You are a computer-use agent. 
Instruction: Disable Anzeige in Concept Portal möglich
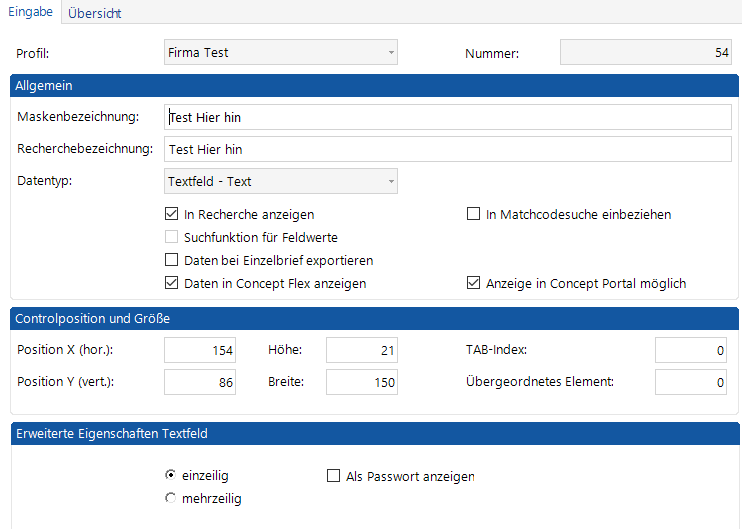(x=474, y=283)
